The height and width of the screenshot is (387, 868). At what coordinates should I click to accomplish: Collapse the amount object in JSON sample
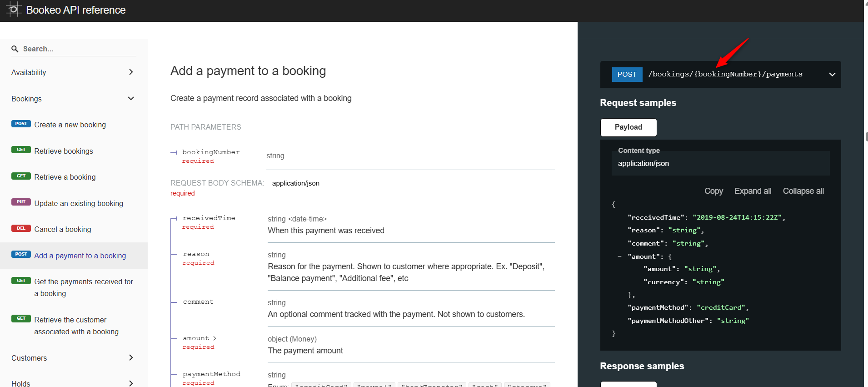point(619,256)
